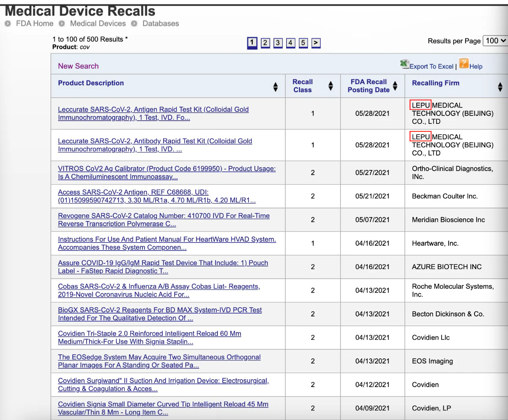Click the Product Description column header text
508x420 pixels.
pyautogui.click(x=91, y=83)
